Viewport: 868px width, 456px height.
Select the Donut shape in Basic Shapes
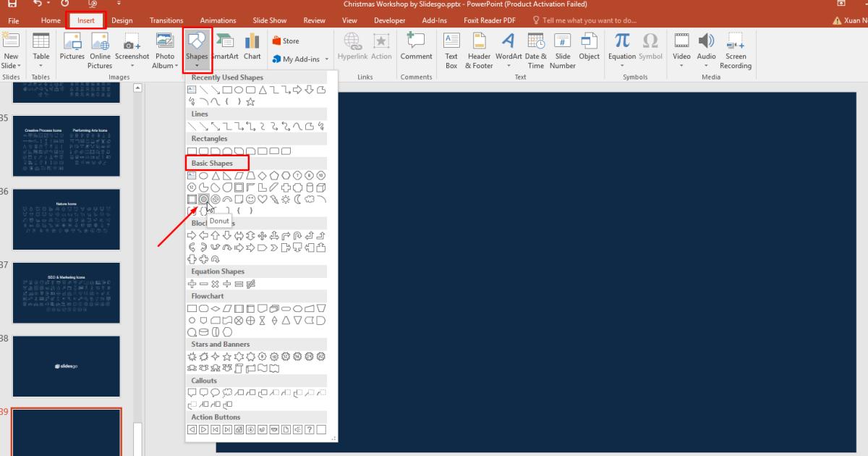tap(204, 199)
